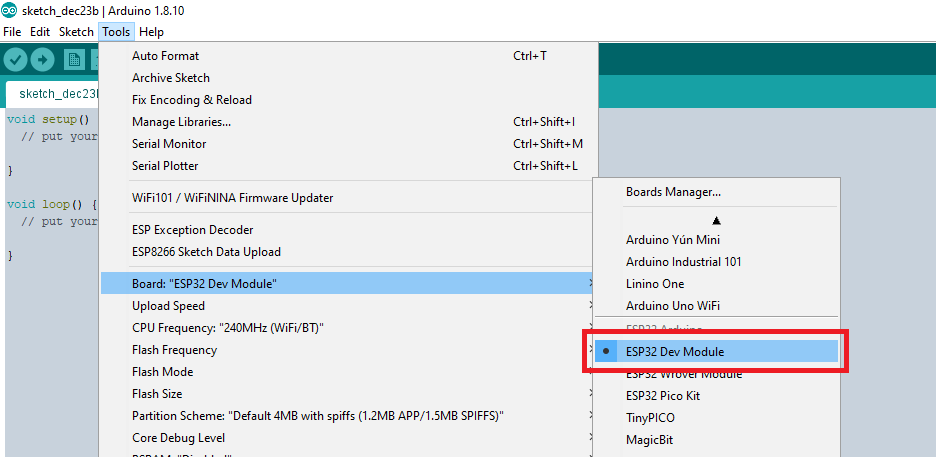Choose Auto Format from Tools menu
The width and height of the screenshot is (936, 457).
(x=349, y=56)
